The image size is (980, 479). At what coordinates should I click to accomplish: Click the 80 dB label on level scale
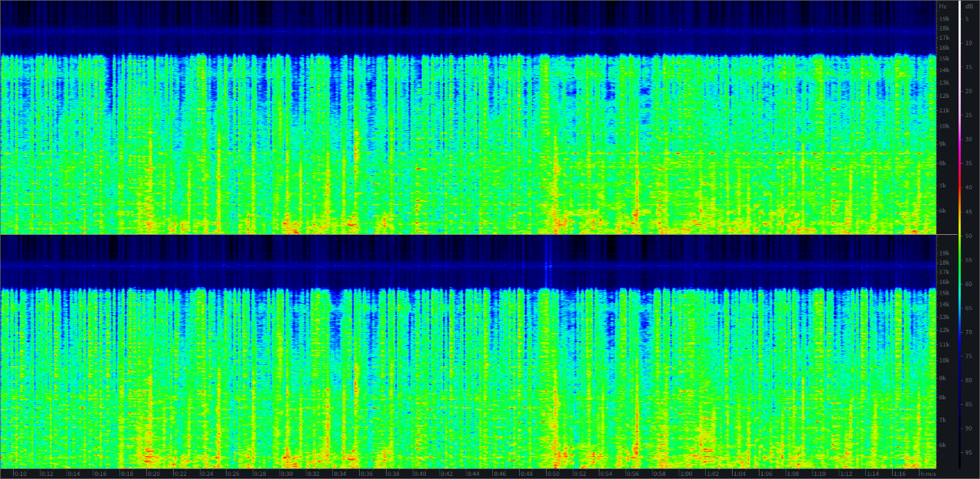tap(969, 380)
